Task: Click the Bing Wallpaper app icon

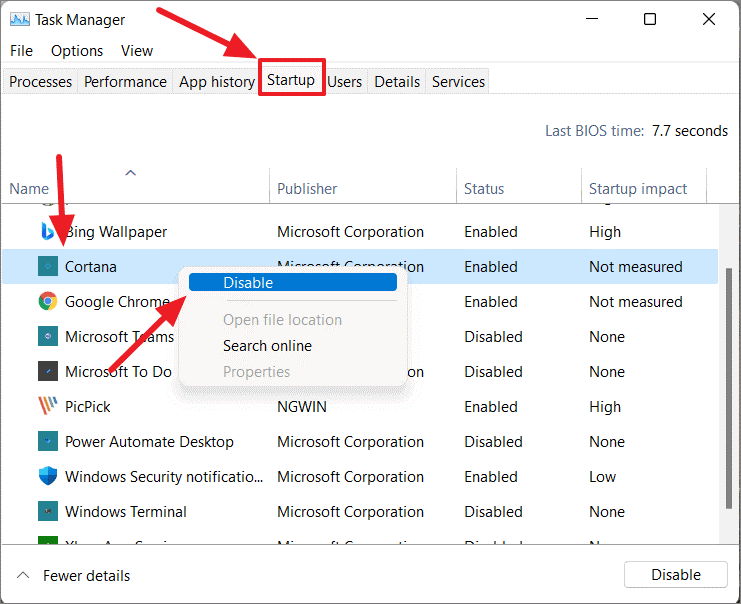Action: click(47, 232)
